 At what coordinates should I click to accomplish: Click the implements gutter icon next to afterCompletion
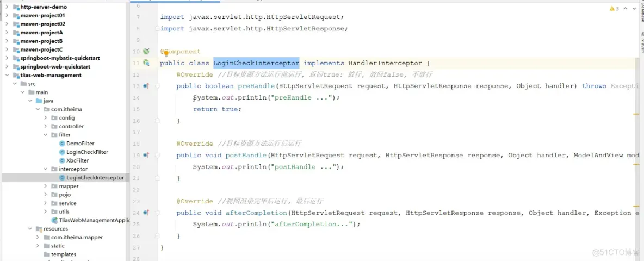(x=146, y=213)
